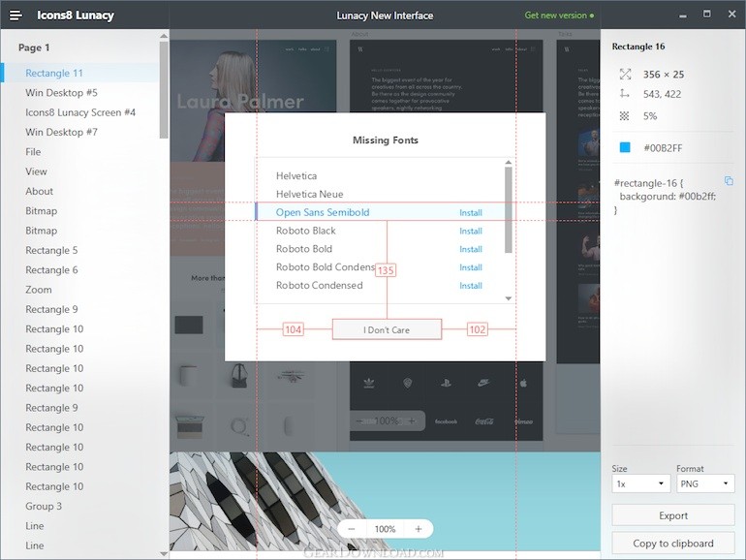Select Icons8 Lunacy Screen #4 layer
Image resolution: width=746 pixels, height=560 pixels.
80,112
